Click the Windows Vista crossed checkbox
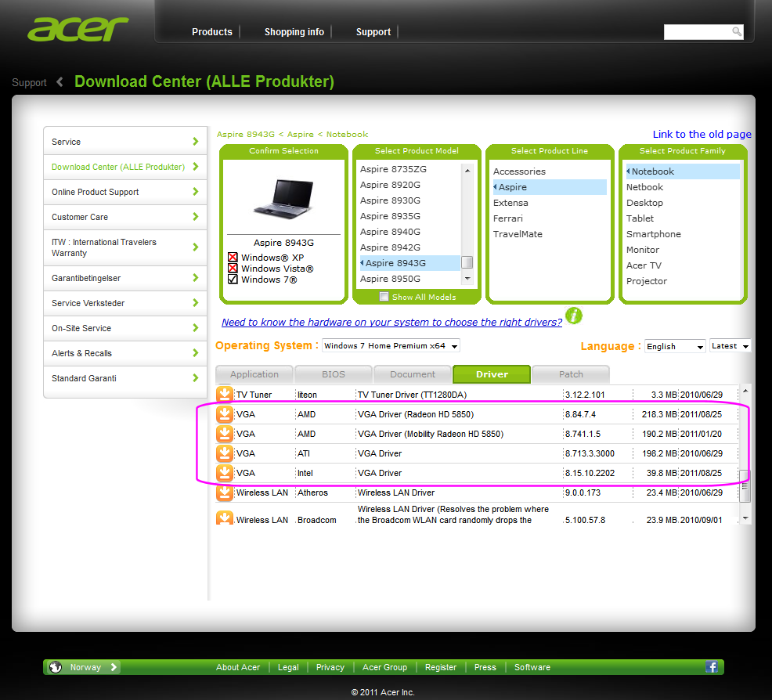Screen dimensions: 772x700 [233, 269]
